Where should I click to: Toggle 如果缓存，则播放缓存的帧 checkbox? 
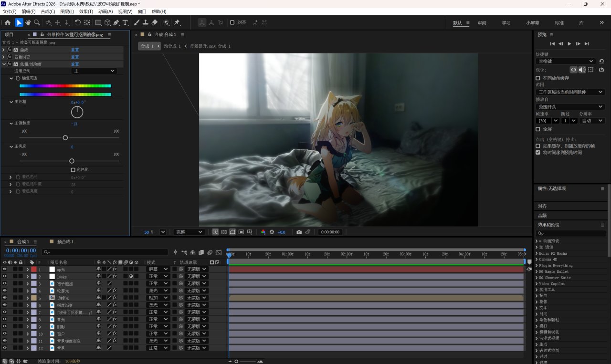pyautogui.click(x=538, y=146)
